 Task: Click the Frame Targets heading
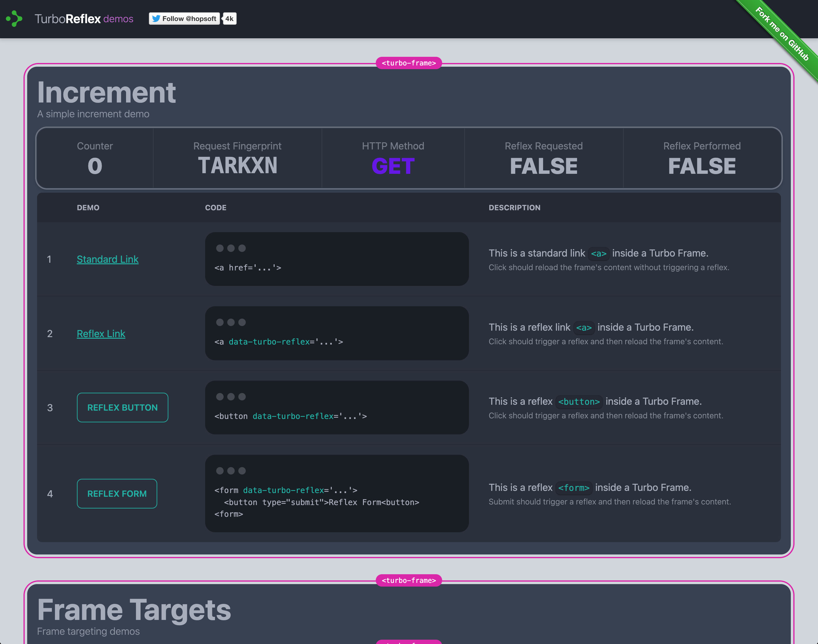pos(134,610)
